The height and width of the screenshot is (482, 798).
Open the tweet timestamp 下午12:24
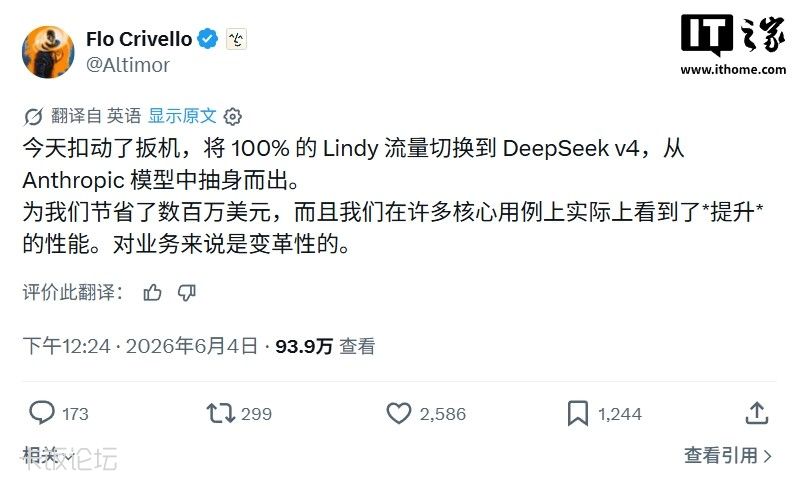tap(67, 347)
